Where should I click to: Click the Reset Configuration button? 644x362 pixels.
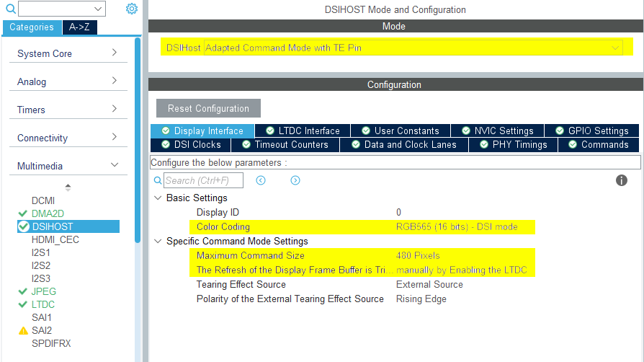pos(208,108)
